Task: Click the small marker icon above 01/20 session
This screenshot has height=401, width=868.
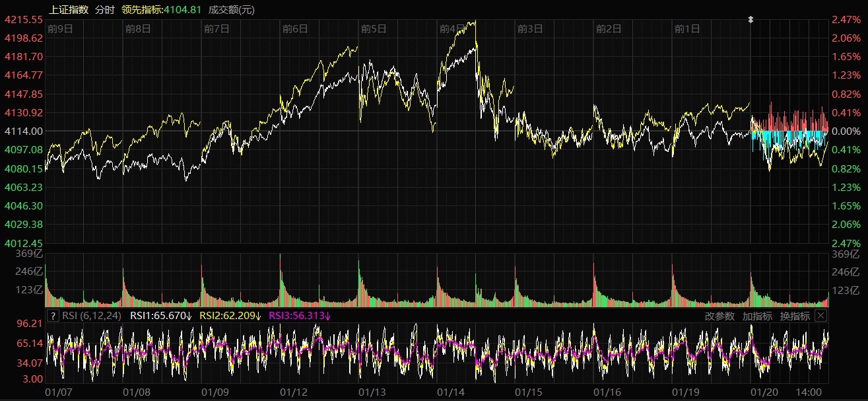Action: point(751,19)
